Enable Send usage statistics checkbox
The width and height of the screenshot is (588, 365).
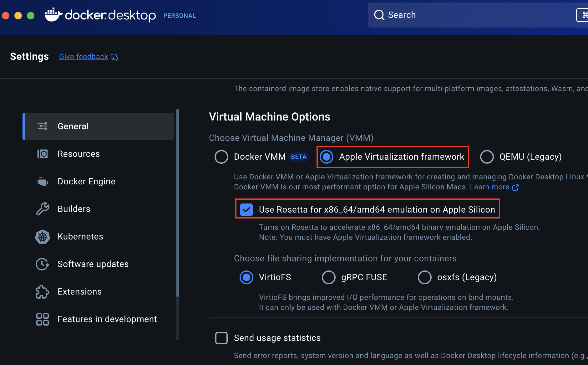(x=221, y=338)
